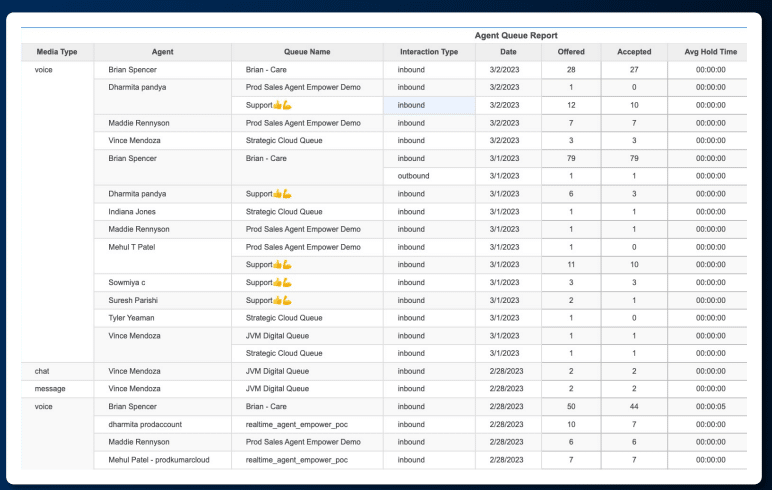
Task: Select the Indiana Jones agent cell
Action: [x=162, y=212]
